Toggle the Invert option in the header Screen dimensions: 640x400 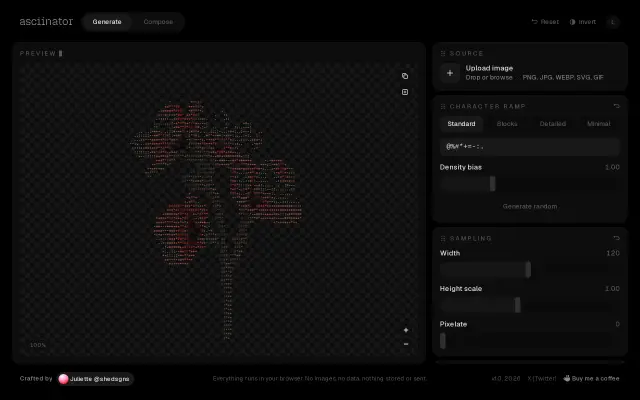point(582,22)
